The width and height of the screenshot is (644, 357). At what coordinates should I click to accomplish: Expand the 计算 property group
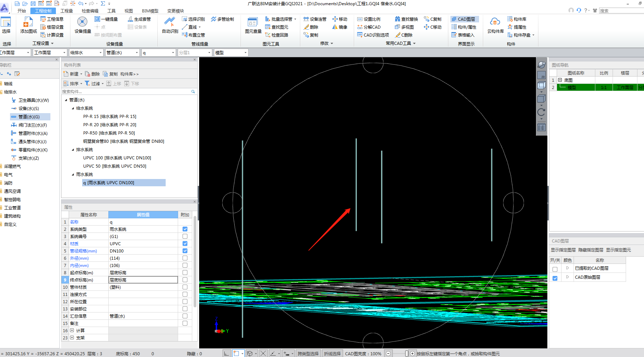pos(72,330)
